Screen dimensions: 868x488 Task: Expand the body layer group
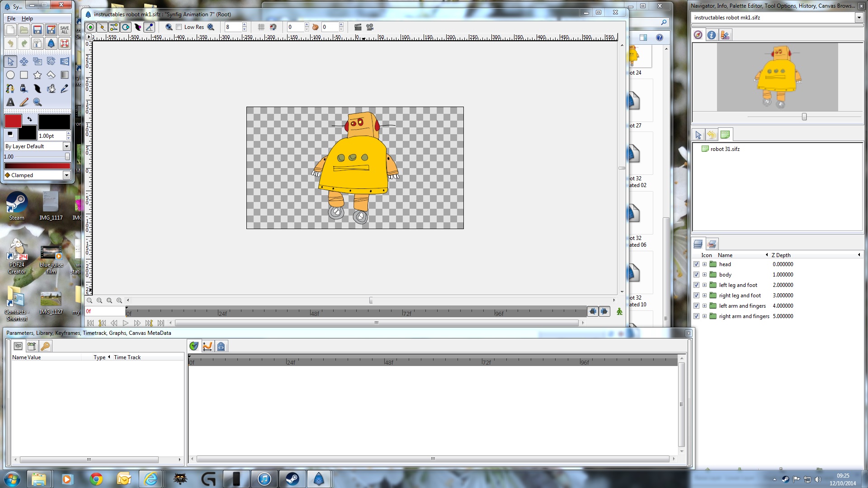click(704, 275)
